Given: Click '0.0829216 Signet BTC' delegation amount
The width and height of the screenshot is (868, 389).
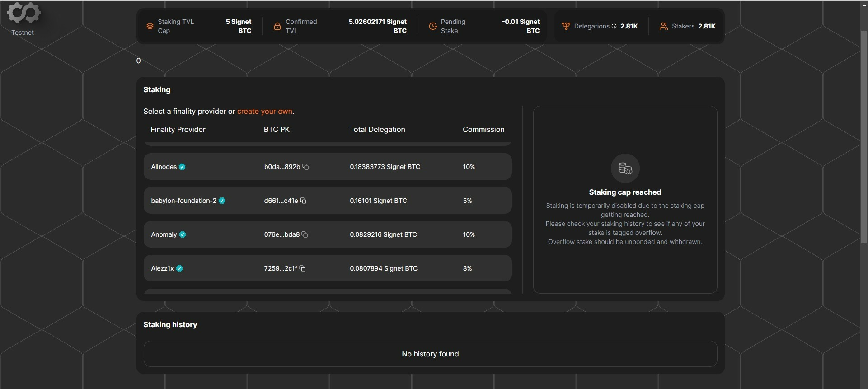Looking at the screenshot, I should click(383, 234).
